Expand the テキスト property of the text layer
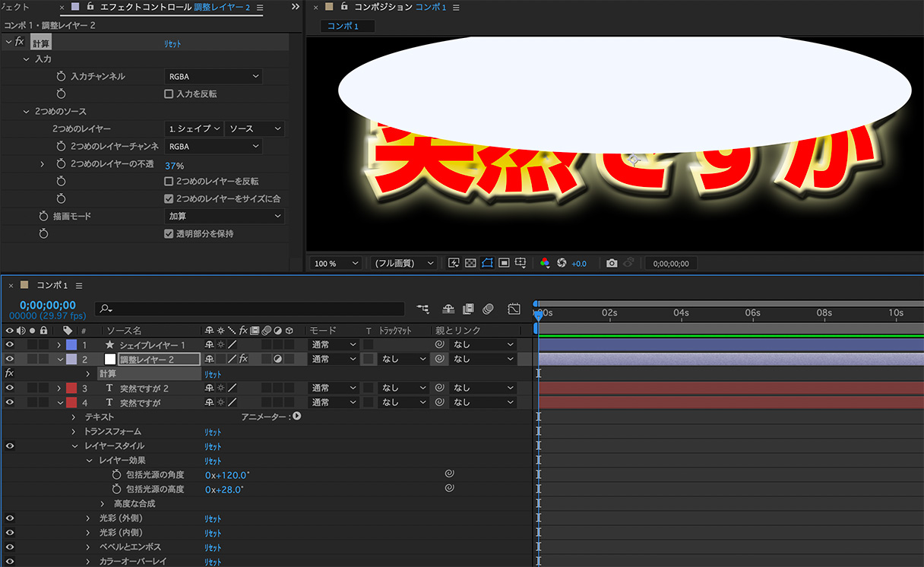924x567 pixels. (x=73, y=417)
